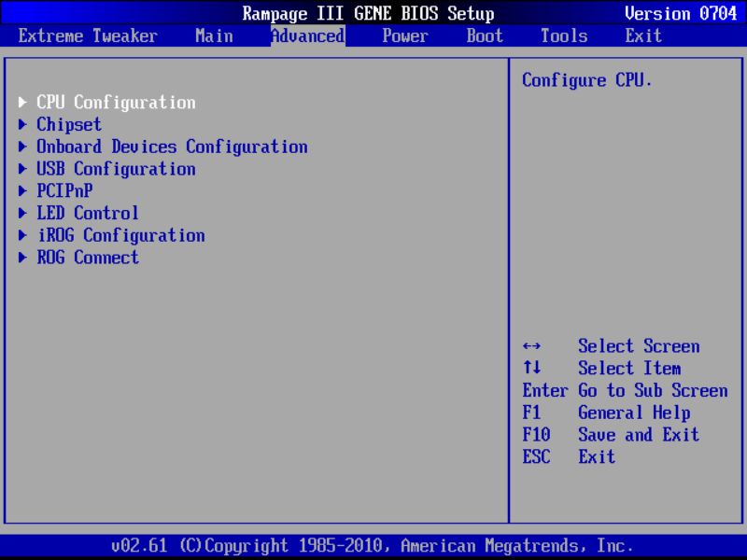Select the PCIPnP entry
The image size is (747, 560).
point(64,191)
